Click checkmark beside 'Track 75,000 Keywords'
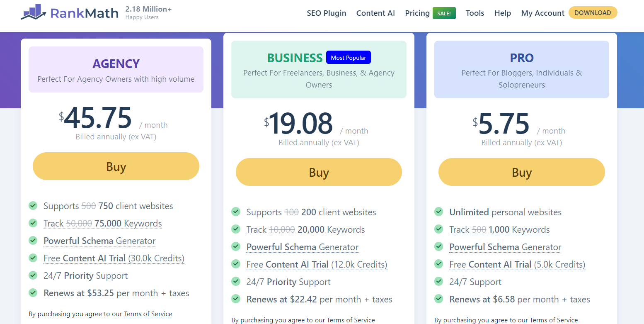 point(33,223)
